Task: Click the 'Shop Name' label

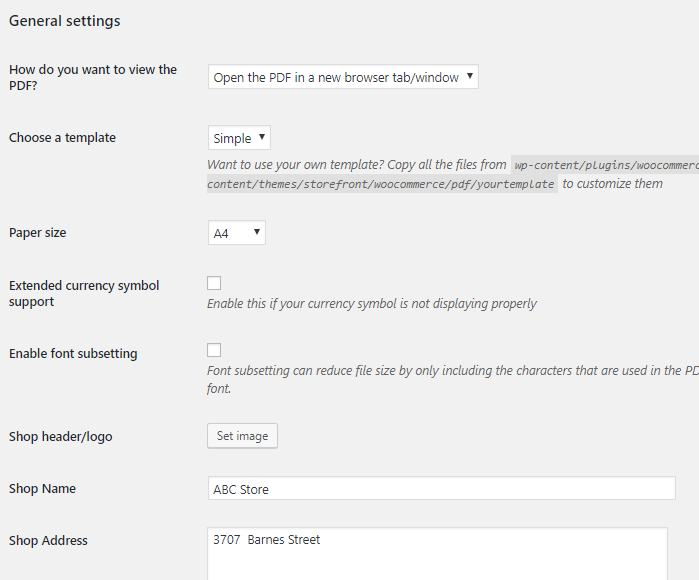Action: click(42, 489)
